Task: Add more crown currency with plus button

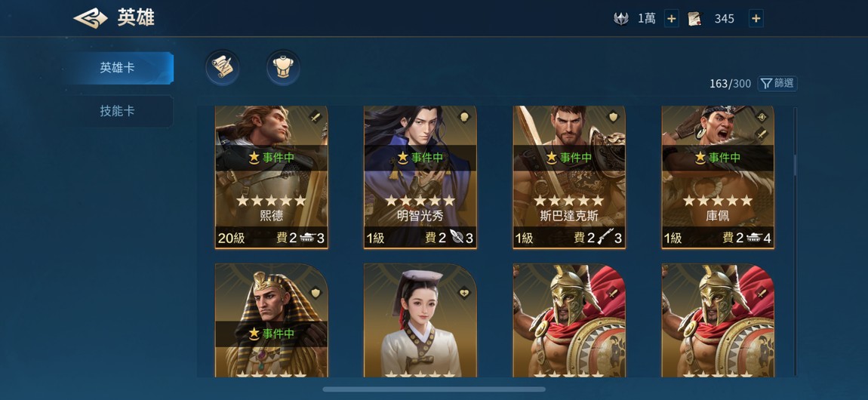Action: coord(672,19)
